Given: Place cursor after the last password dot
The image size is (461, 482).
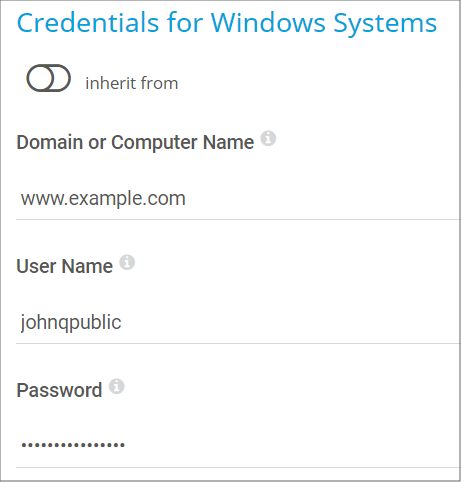Looking at the screenshot, I should pyautogui.click(x=125, y=445).
